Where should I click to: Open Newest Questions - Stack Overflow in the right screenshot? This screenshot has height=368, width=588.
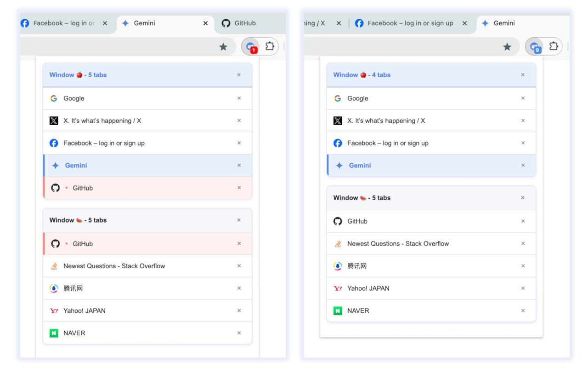(431, 244)
